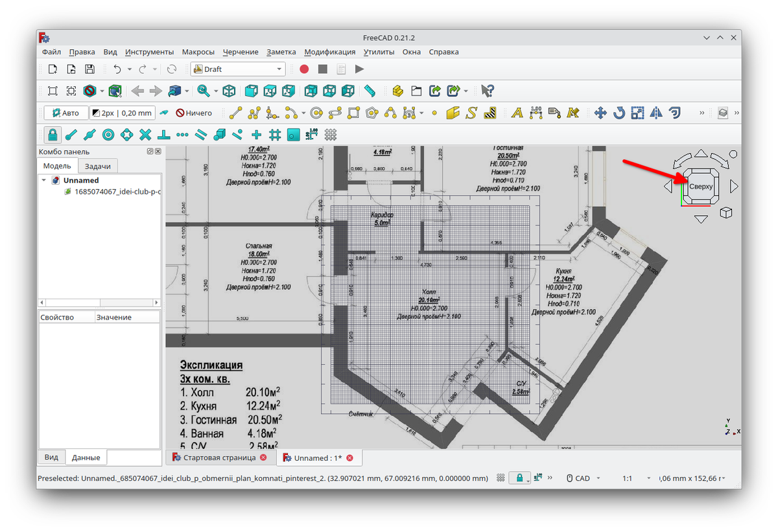Toggle snap to endpoint
The width and height of the screenshot is (778, 532).
pos(71,135)
